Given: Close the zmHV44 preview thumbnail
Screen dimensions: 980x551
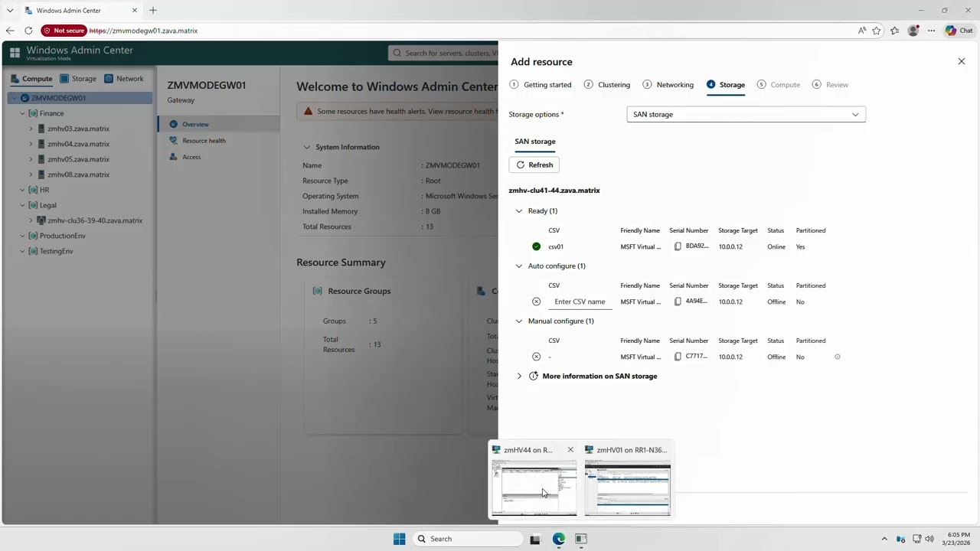Looking at the screenshot, I should 570,450.
